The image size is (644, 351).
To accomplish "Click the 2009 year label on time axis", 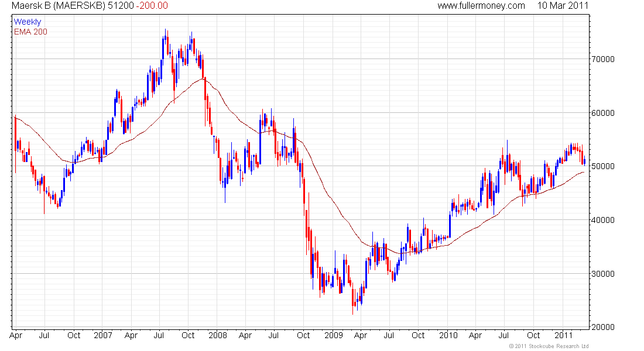I will [x=333, y=335].
